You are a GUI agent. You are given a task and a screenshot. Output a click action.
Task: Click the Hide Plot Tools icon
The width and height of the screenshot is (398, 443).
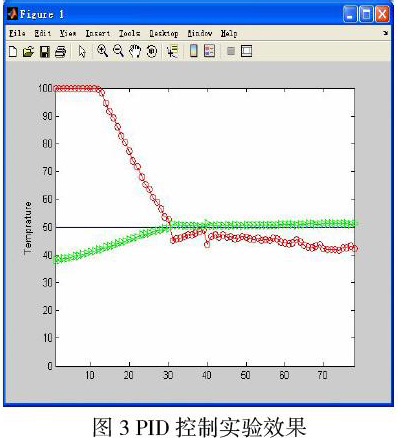[231, 51]
